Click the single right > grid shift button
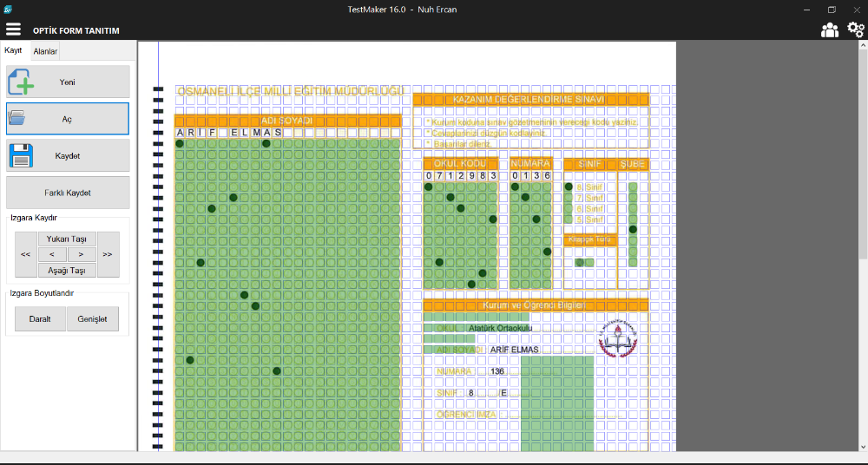The image size is (868, 465). [82, 254]
